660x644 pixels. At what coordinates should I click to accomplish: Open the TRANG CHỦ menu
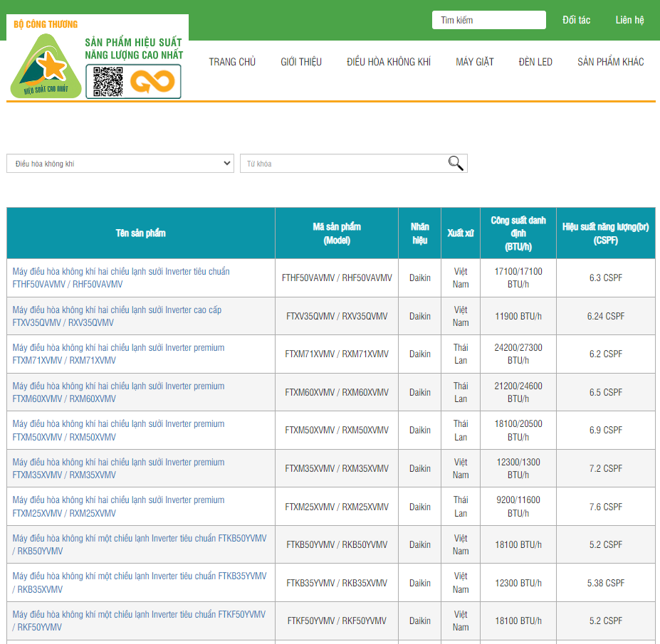232,62
